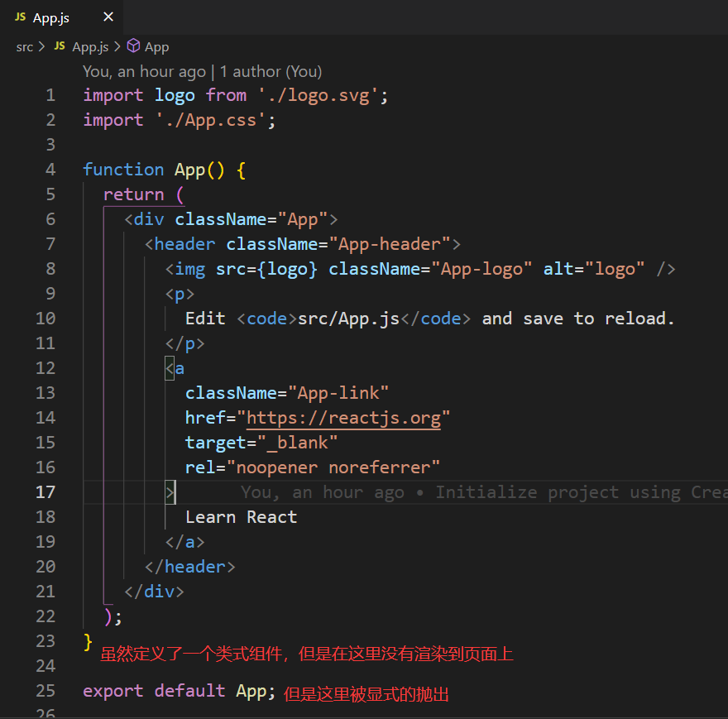Click the "function" keyword on line 4
This screenshot has width=728, height=719.
(x=123, y=170)
